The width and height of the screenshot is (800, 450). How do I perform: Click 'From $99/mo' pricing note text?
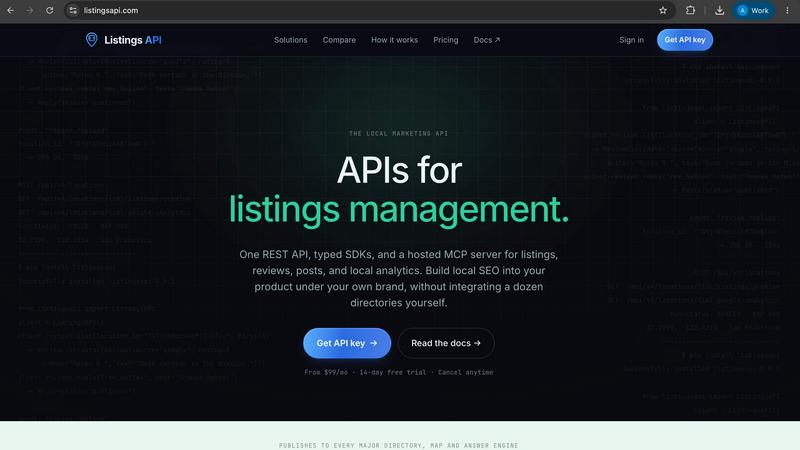pyautogui.click(x=326, y=372)
